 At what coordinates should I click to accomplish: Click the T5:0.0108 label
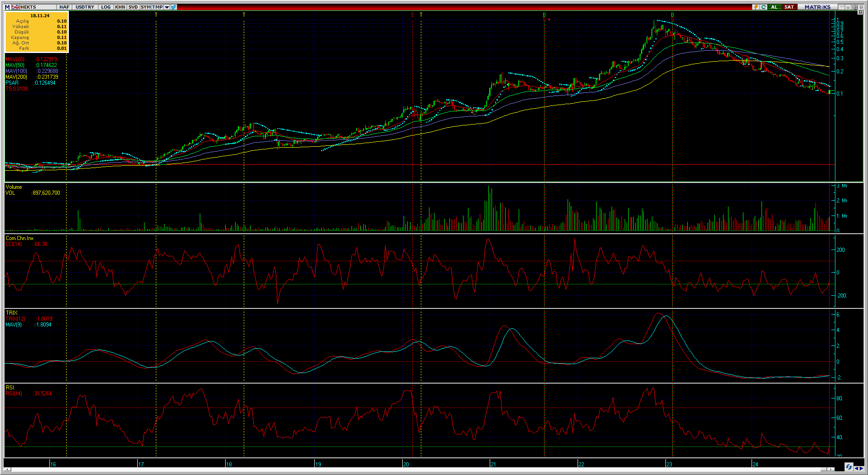[17, 89]
